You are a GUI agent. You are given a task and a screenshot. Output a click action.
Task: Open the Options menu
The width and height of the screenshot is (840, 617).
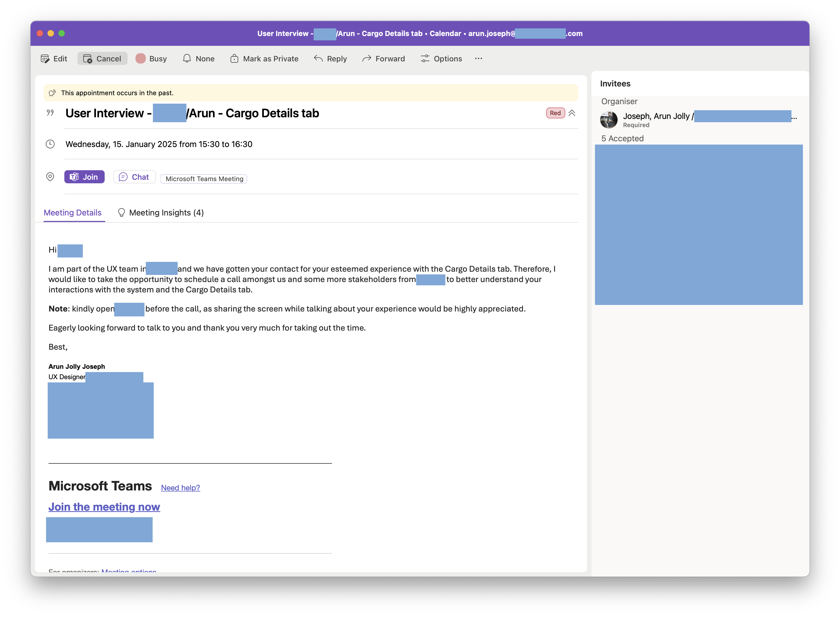coord(442,59)
